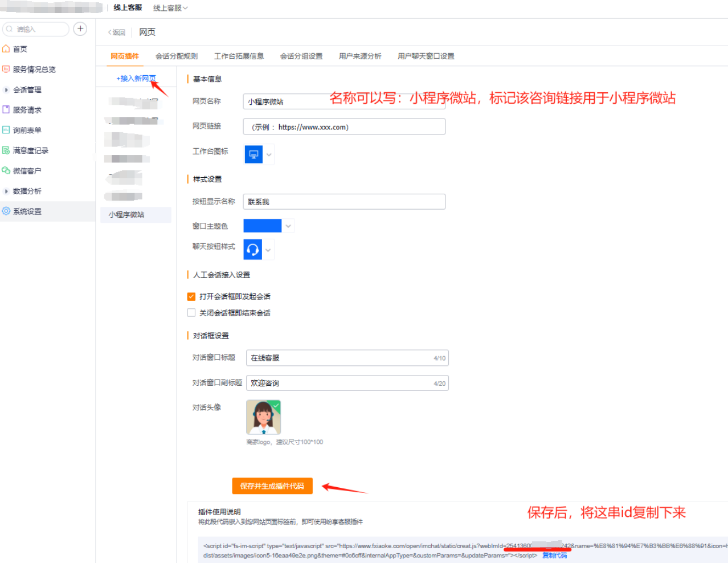Switch to 用户聊天窗口设置 tab
The image size is (728, 563).
tap(426, 56)
